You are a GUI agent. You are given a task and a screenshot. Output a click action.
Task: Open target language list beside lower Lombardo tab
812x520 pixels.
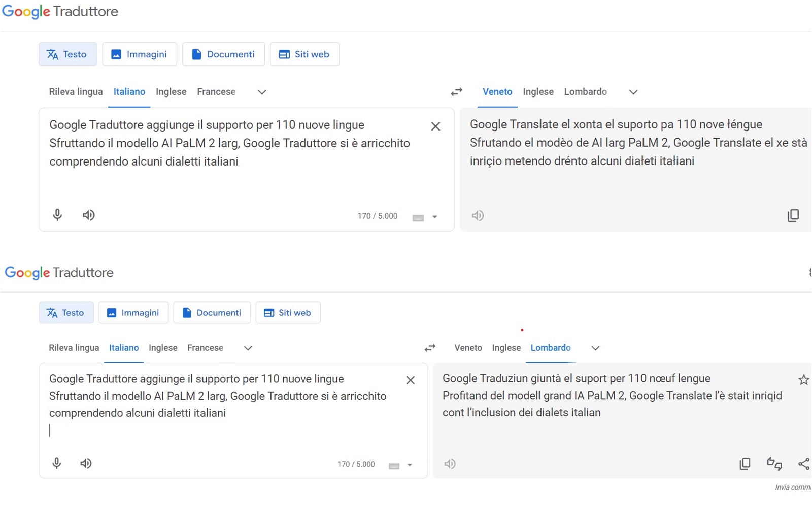tap(595, 348)
